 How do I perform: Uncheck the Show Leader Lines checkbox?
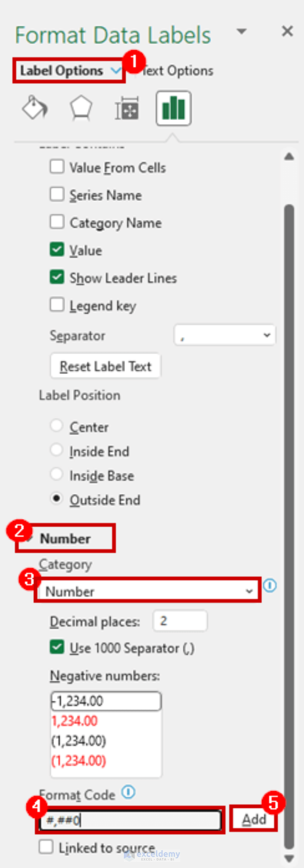[x=57, y=277]
